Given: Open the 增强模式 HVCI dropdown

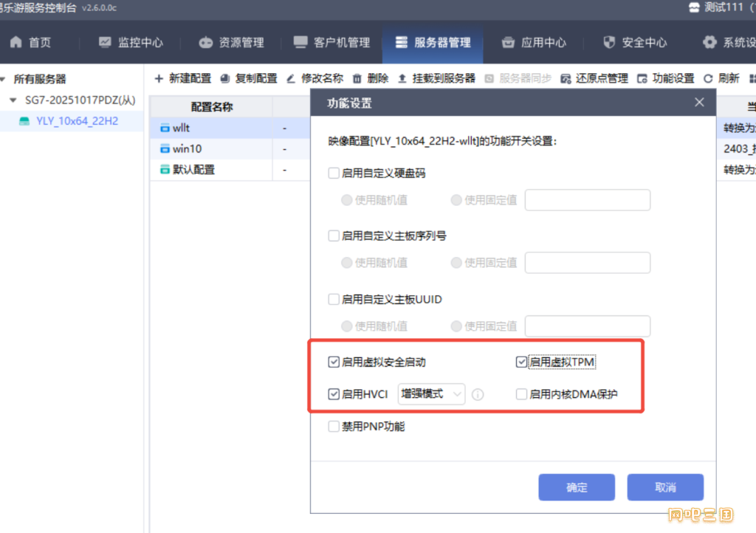Looking at the screenshot, I should [x=431, y=394].
